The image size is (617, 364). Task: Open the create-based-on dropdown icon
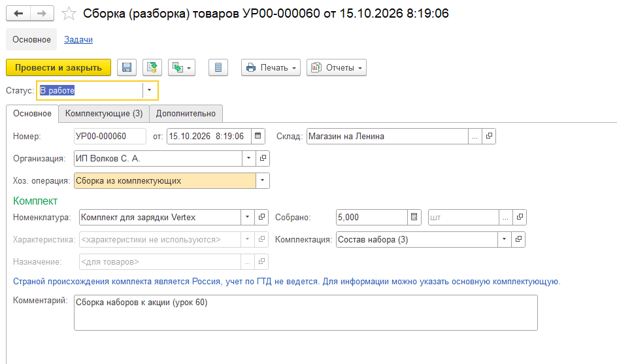click(182, 67)
